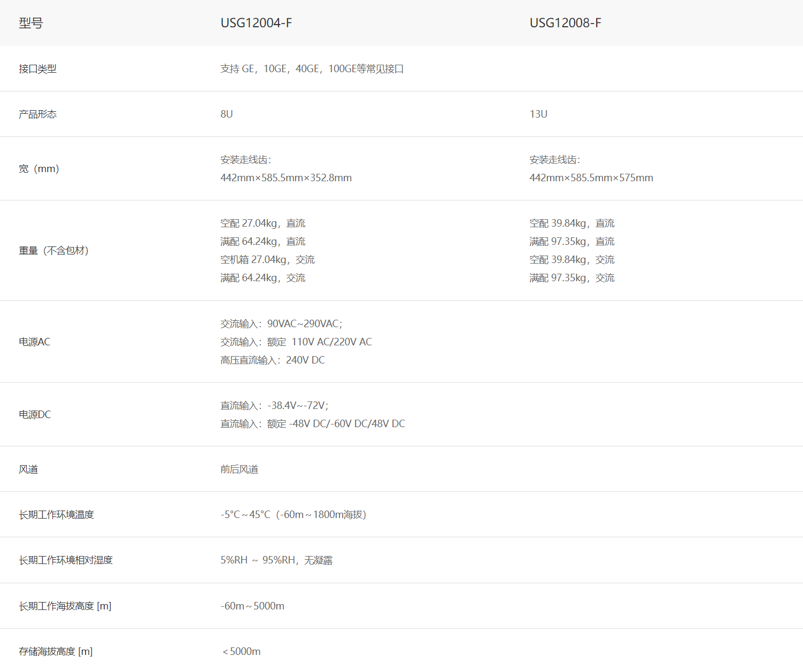This screenshot has width=803, height=672.
Task: Click the 重量（不含包材）row label
Action: click(53, 251)
